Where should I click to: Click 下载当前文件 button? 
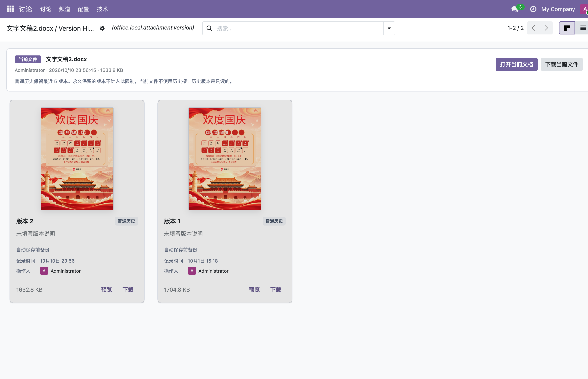click(x=562, y=65)
